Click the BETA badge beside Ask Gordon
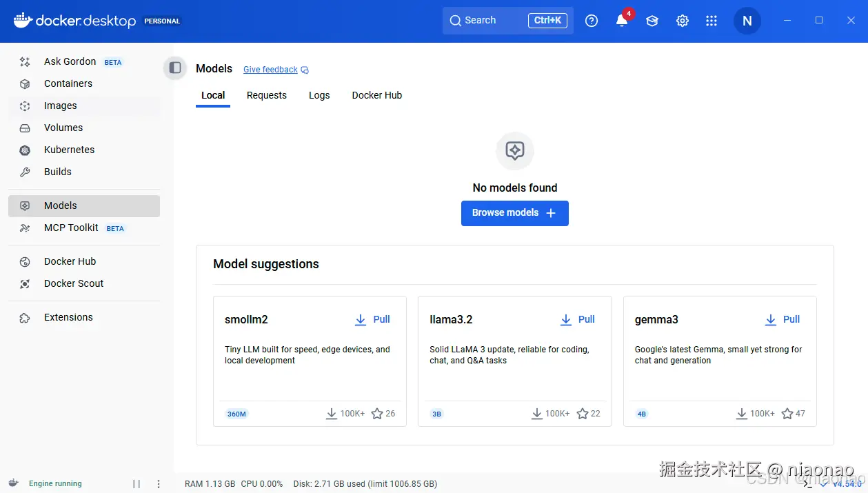Screen dimensions: 868x493 (x=113, y=62)
